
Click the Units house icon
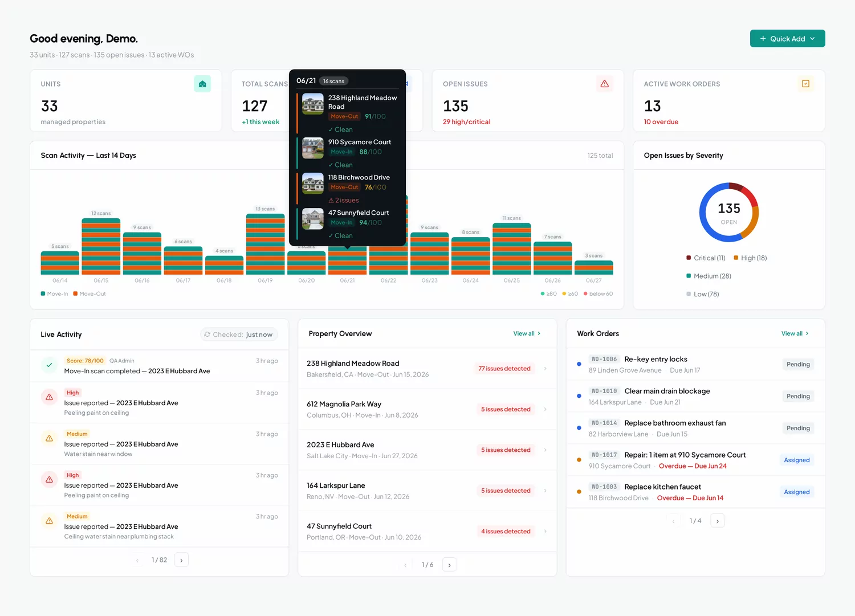[202, 84]
